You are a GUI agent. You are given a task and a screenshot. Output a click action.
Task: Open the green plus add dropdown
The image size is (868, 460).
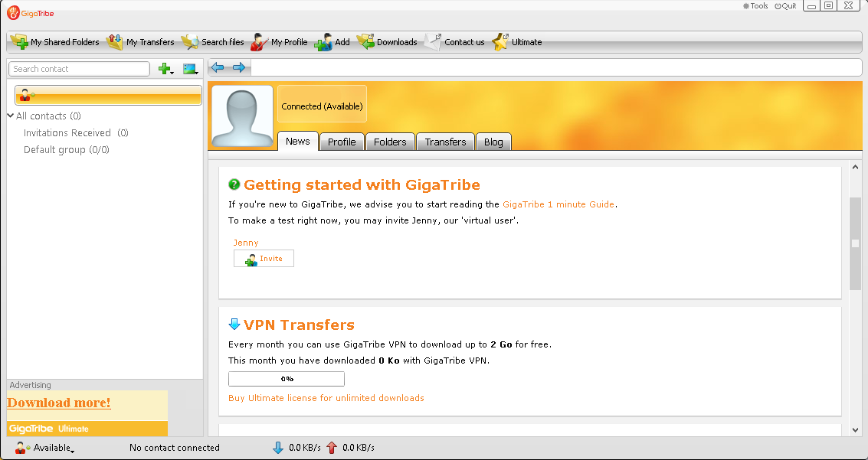click(x=166, y=69)
